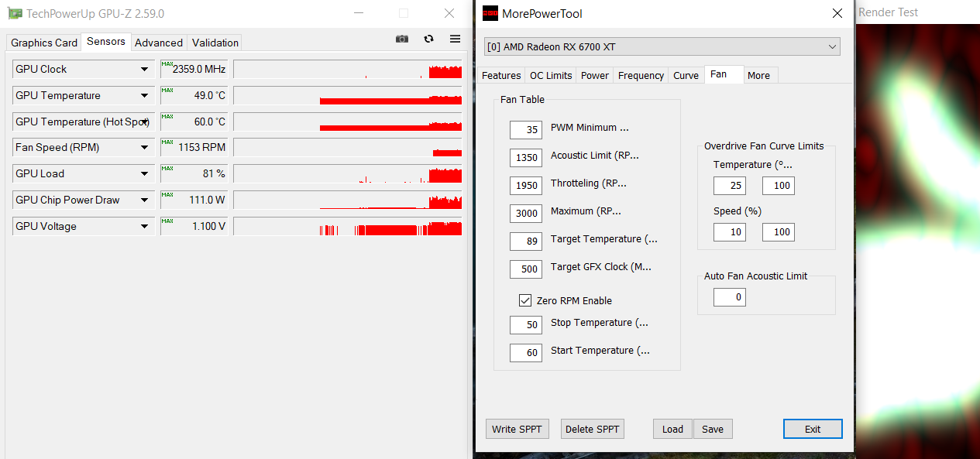Click the Target Temperature field

point(526,241)
